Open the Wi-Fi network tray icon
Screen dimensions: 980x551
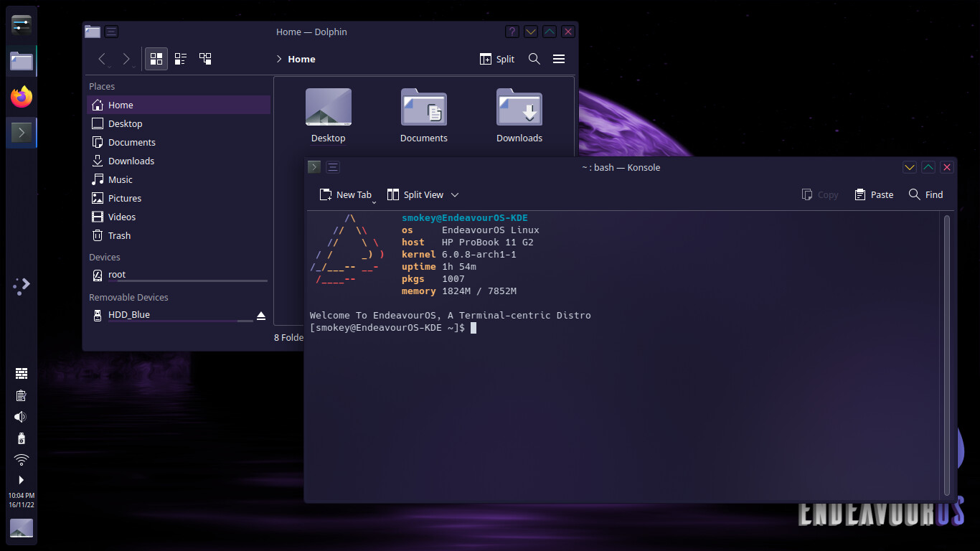pyautogui.click(x=22, y=459)
